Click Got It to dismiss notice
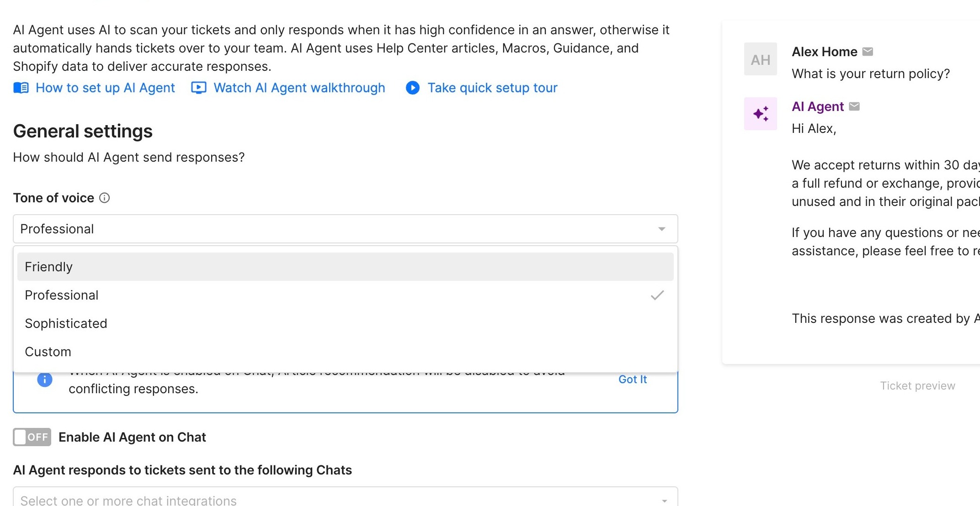Viewport: 980px width, 506px height. coord(632,379)
